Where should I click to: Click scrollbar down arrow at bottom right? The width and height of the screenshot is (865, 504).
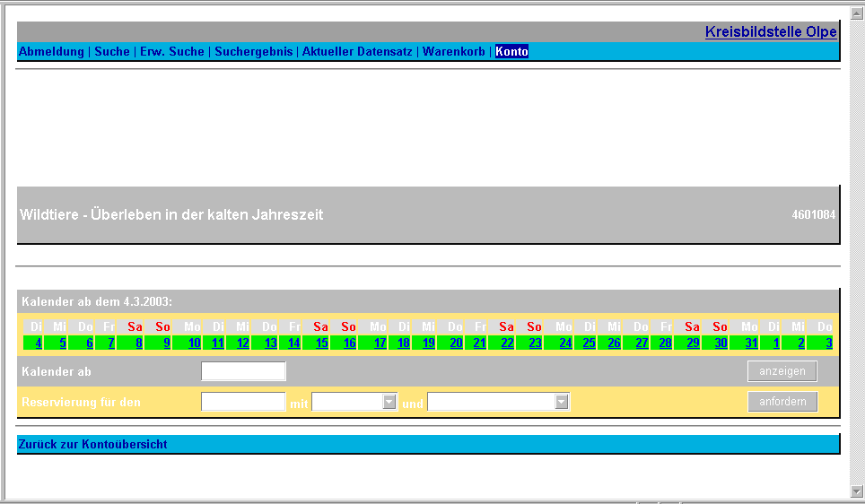pyautogui.click(x=856, y=490)
